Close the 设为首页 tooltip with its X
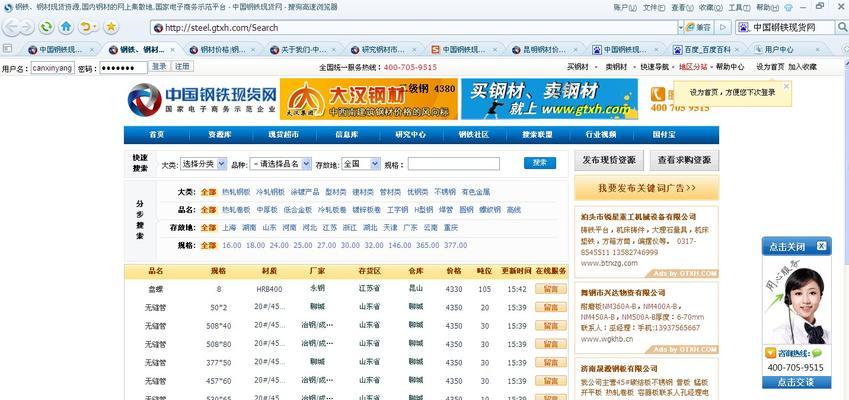Image resolution: width=849 pixels, height=400 pixels. pyautogui.click(x=786, y=86)
